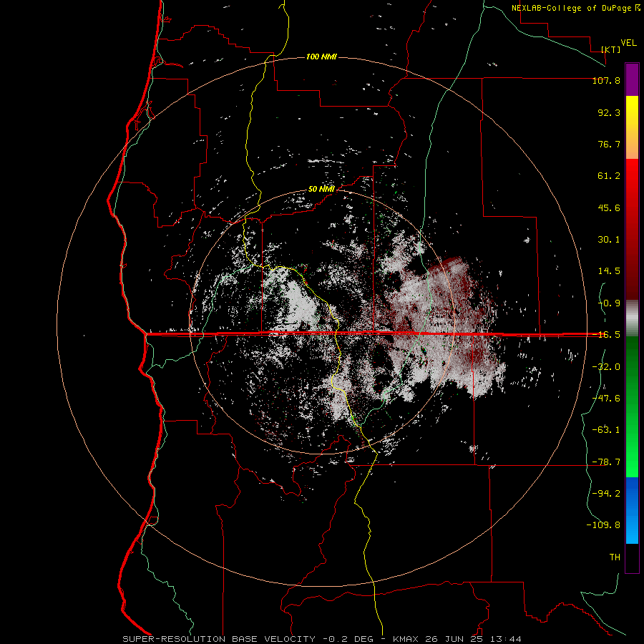644x644 pixels.
Task: Click the 50 NMI range ring label
Action: 321,190
